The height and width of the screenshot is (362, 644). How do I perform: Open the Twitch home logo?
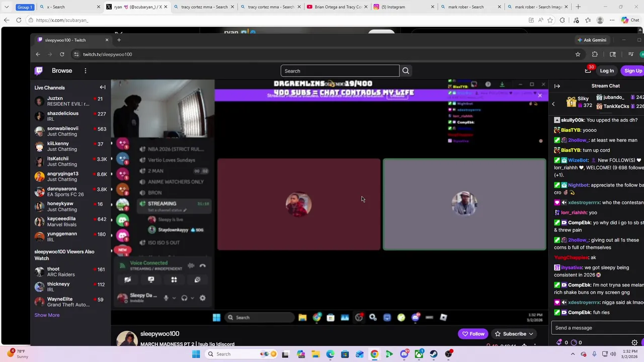pyautogui.click(x=39, y=71)
